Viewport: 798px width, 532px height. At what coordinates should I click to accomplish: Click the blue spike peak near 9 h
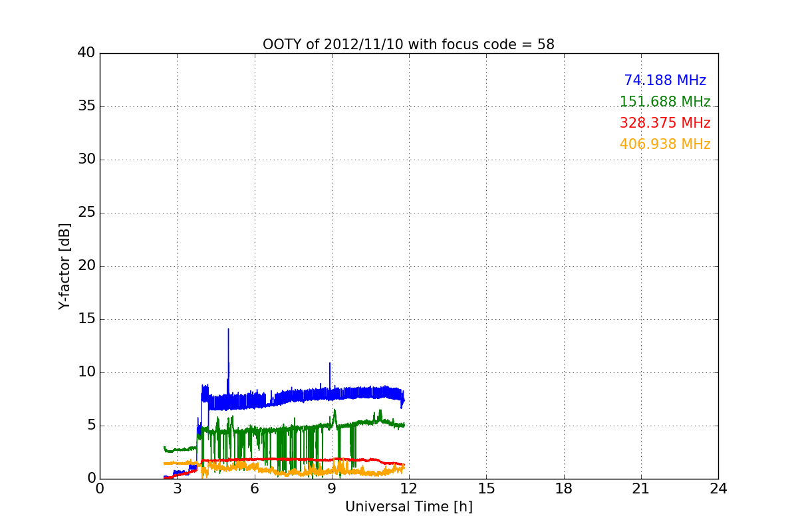click(x=330, y=364)
